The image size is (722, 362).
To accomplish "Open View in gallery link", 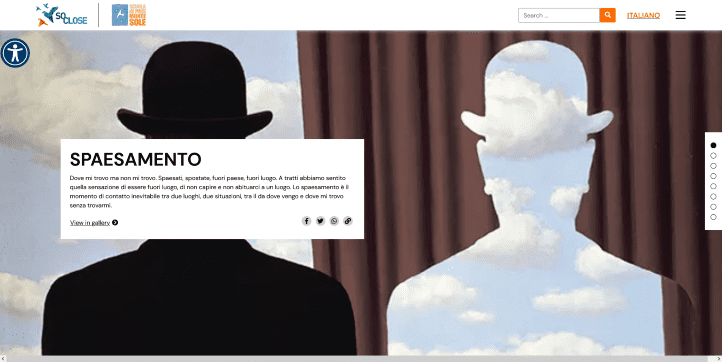I will (90, 222).
